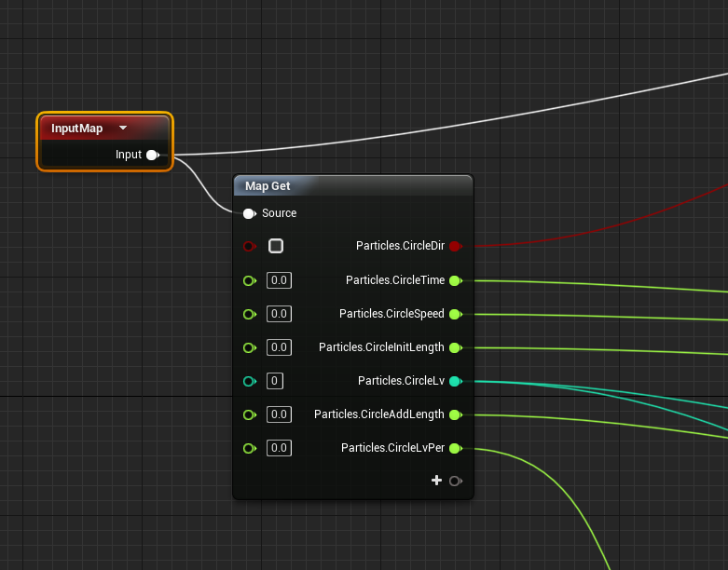The height and width of the screenshot is (570, 728).
Task: Edit the Particles.CircleAddLength default value field
Action: tap(279, 414)
